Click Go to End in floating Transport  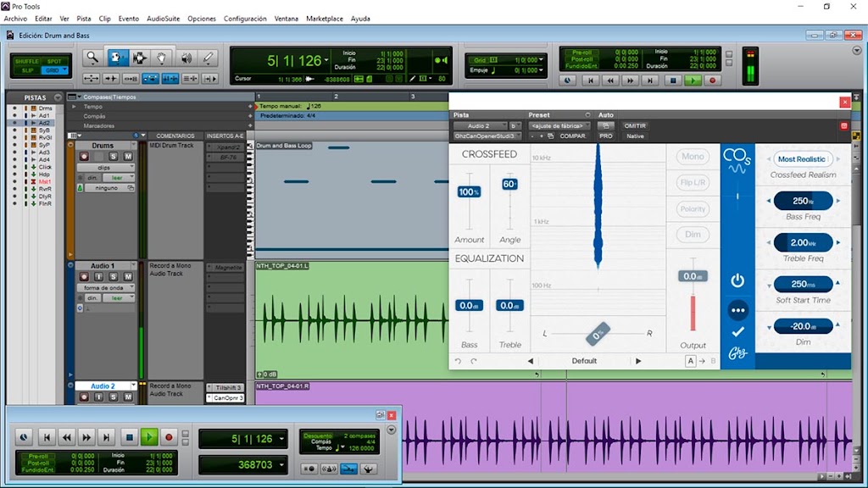(x=107, y=437)
